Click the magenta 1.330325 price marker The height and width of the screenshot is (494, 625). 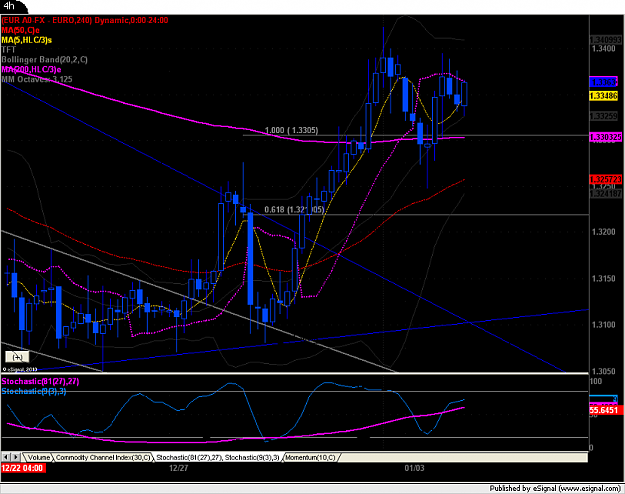[605, 137]
